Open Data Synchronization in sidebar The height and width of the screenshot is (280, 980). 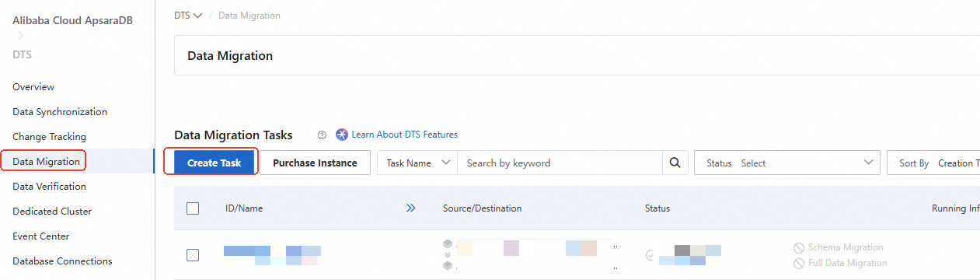pyautogui.click(x=60, y=112)
